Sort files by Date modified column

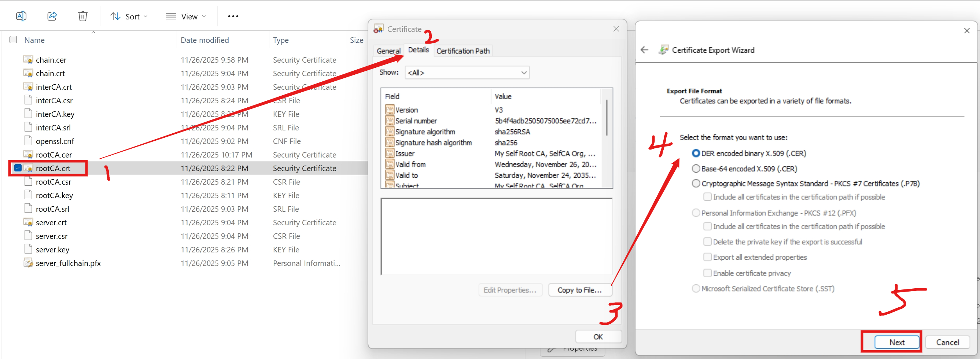tap(205, 40)
